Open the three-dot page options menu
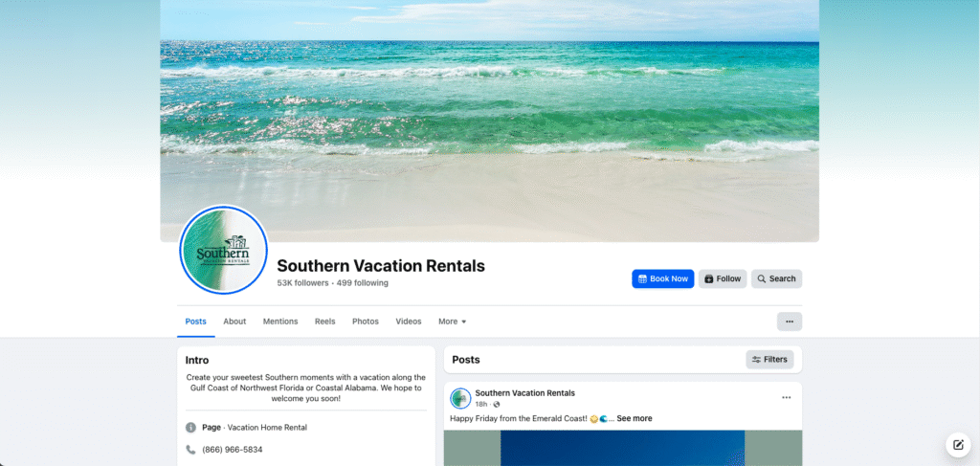Screen dimensions: 980x466 tap(790, 322)
